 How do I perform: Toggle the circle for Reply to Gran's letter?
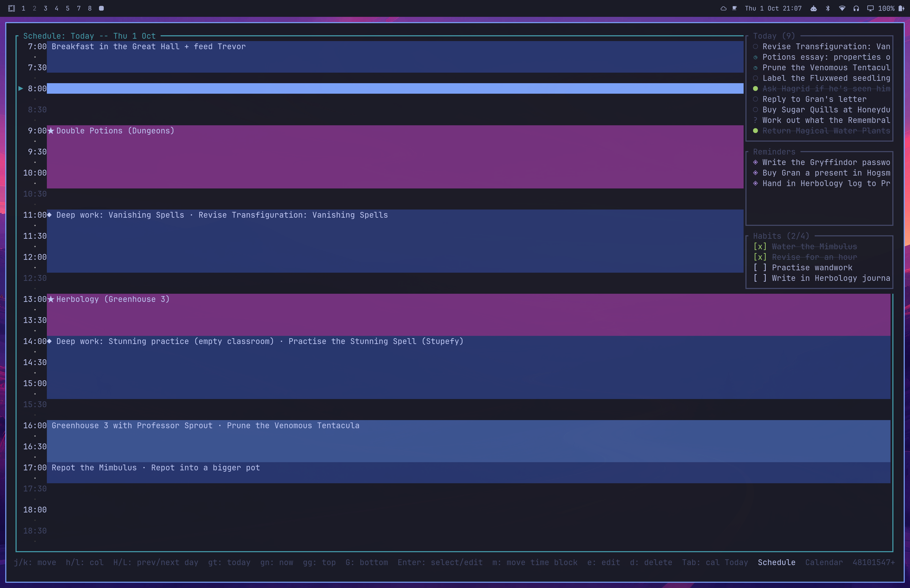coord(755,99)
